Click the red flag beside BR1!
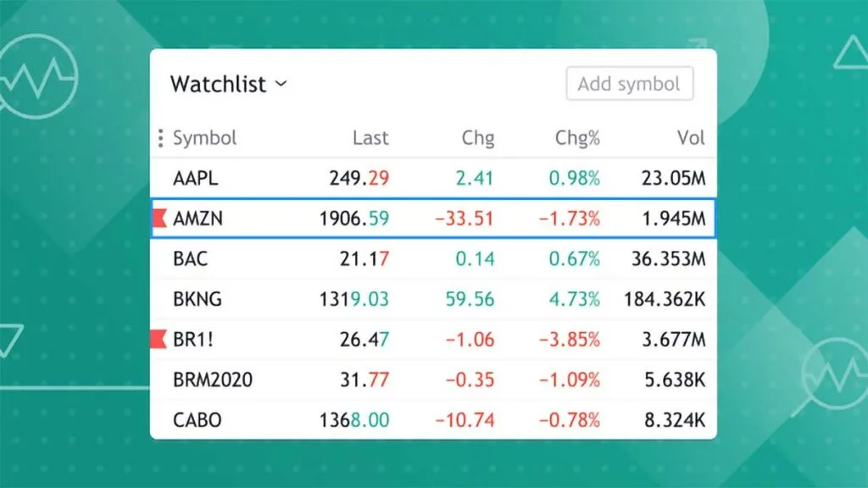This screenshot has height=488, width=868. [x=159, y=341]
